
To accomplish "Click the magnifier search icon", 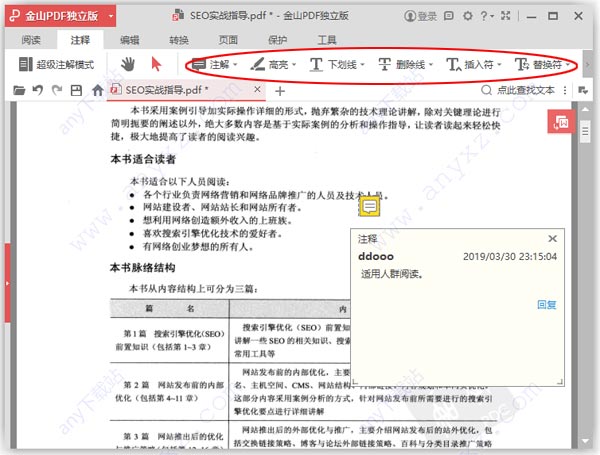I will point(486,90).
